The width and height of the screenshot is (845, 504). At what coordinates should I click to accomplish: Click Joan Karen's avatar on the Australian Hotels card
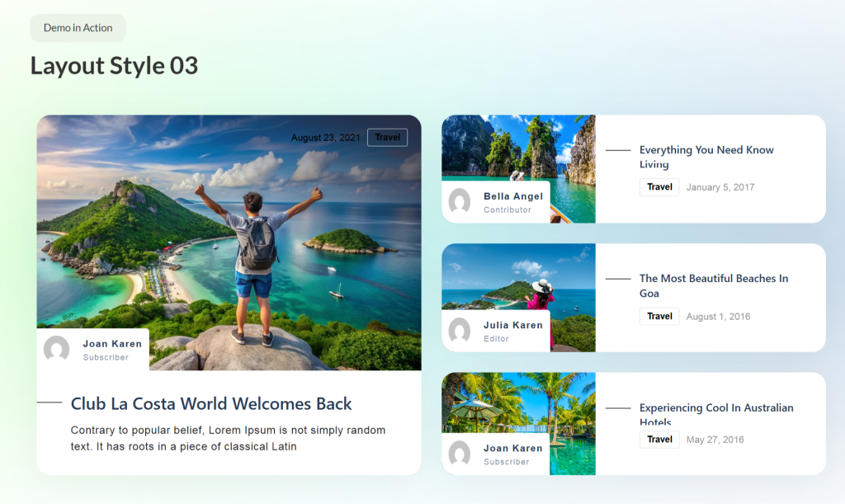pos(460,454)
